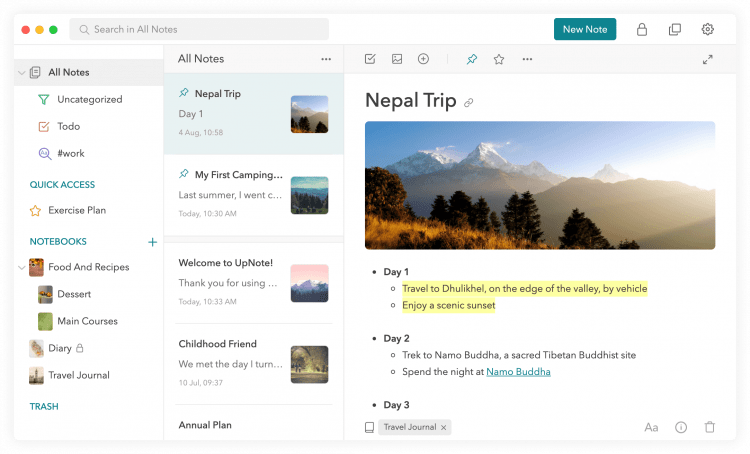
Task: Click the #work search icon
Action: click(44, 154)
